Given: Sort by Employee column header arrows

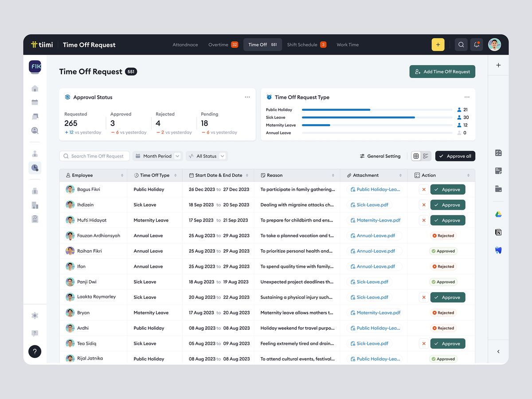Looking at the screenshot, I should click(122, 176).
